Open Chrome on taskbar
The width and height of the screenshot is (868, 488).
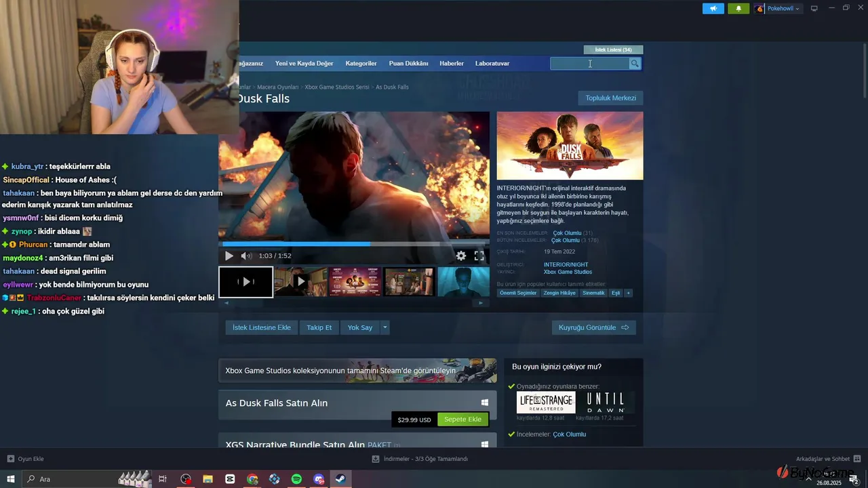coord(252,479)
